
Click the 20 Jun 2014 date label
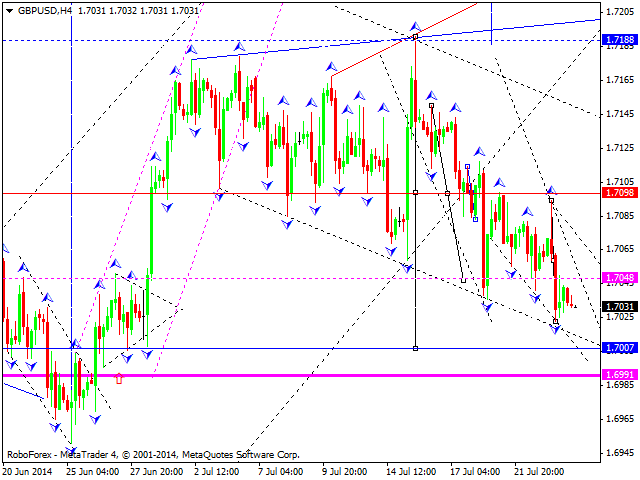(30, 470)
